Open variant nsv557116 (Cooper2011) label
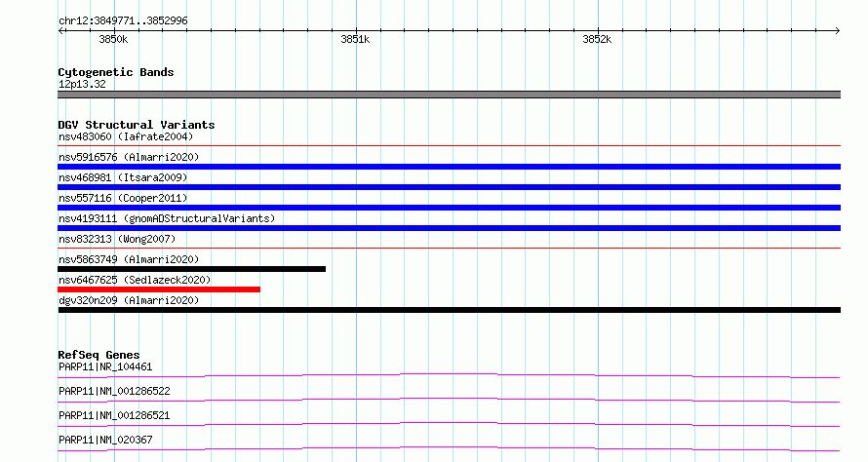The height and width of the screenshot is (462, 868). coord(123,198)
